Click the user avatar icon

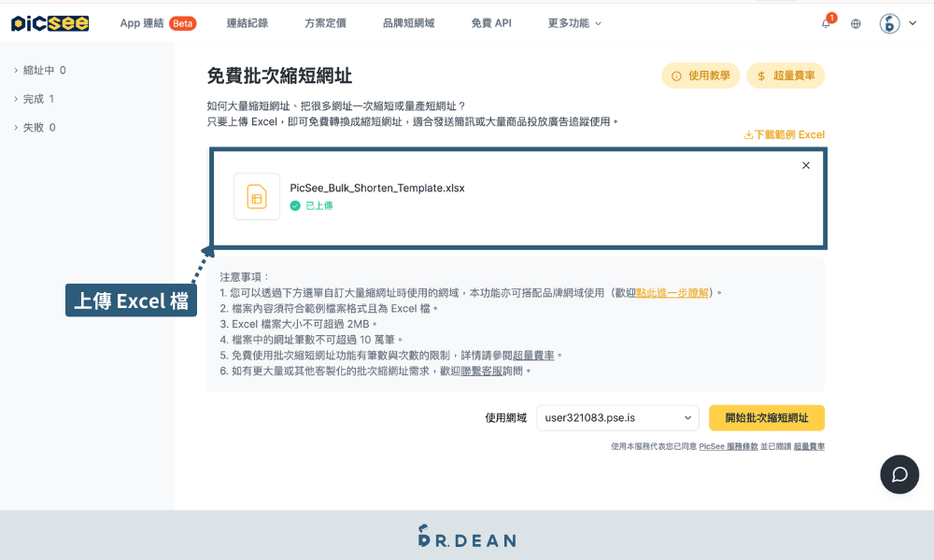click(889, 24)
